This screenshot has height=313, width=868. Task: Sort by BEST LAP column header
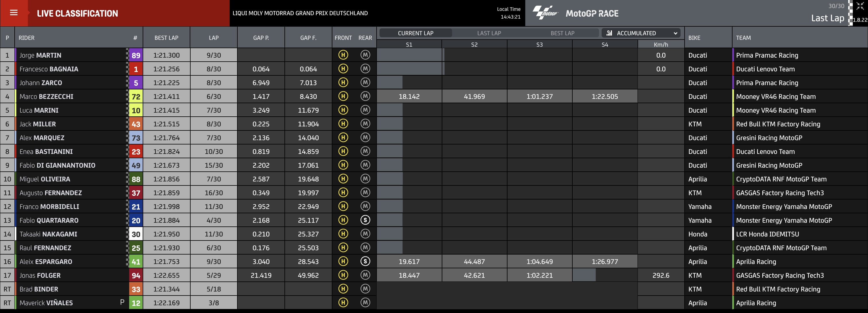tap(166, 38)
